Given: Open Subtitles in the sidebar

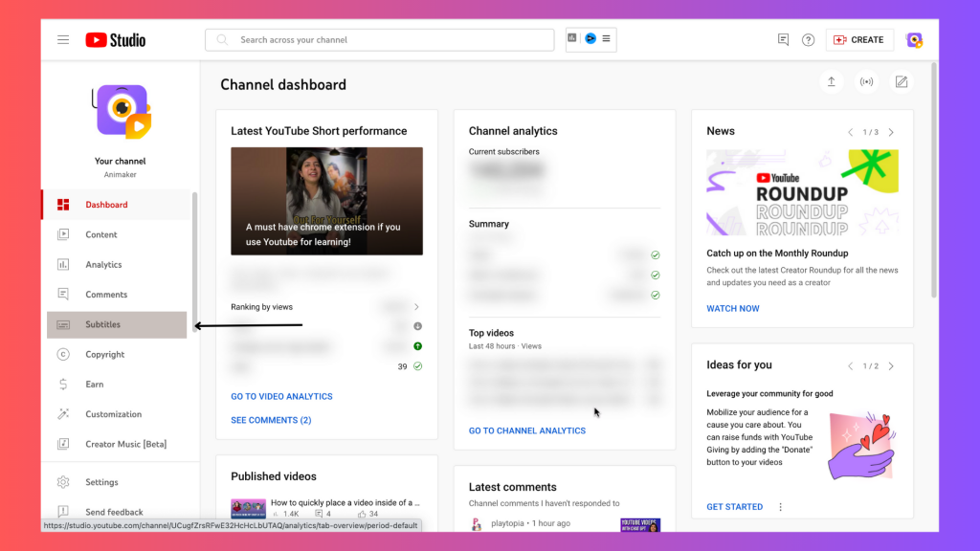Looking at the screenshot, I should [x=102, y=324].
